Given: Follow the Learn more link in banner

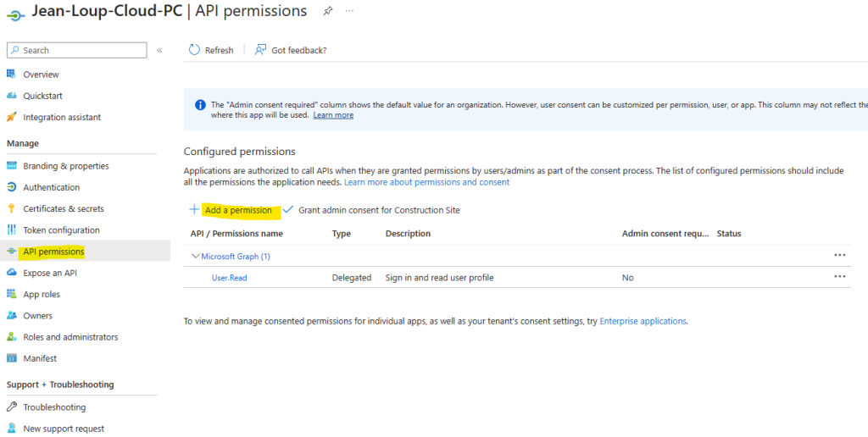Looking at the screenshot, I should point(333,115).
